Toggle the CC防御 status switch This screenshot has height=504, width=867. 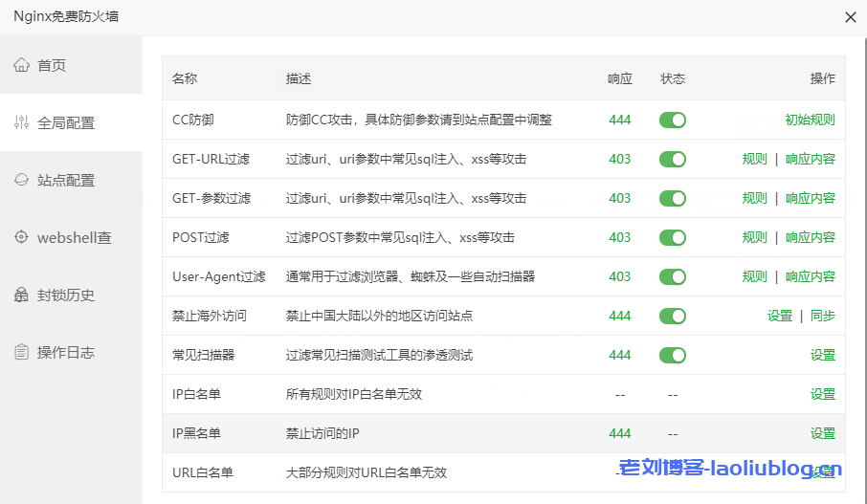(673, 121)
